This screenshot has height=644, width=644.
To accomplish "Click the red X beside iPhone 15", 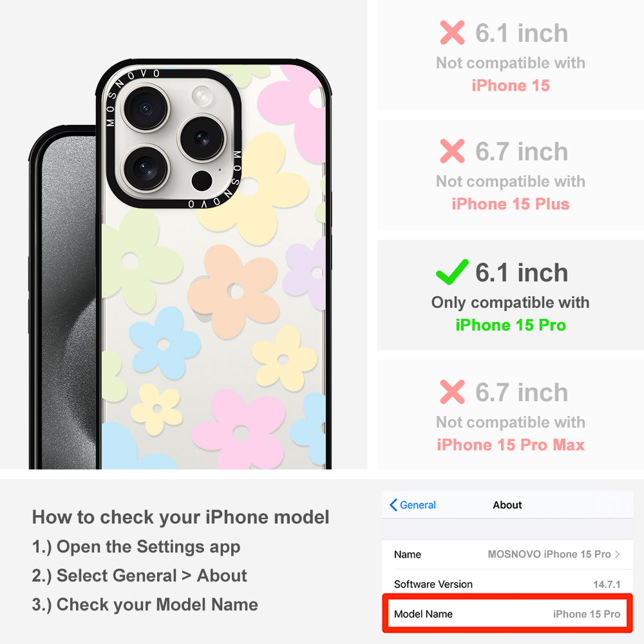I will (452, 32).
